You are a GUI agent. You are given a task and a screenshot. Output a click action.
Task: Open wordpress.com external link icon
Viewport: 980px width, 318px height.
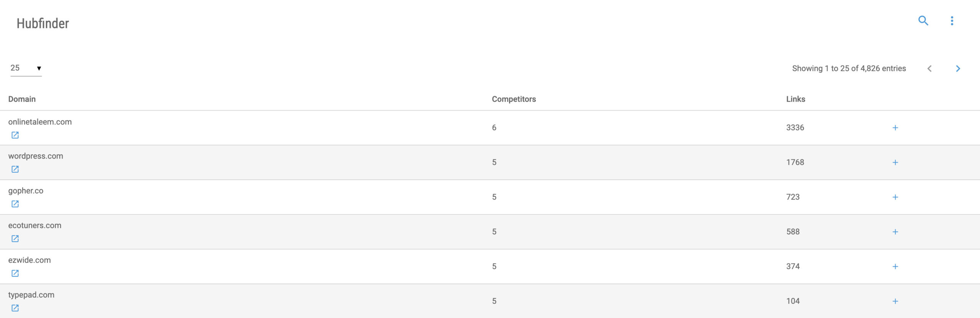pyautogui.click(x=15, y=169)
